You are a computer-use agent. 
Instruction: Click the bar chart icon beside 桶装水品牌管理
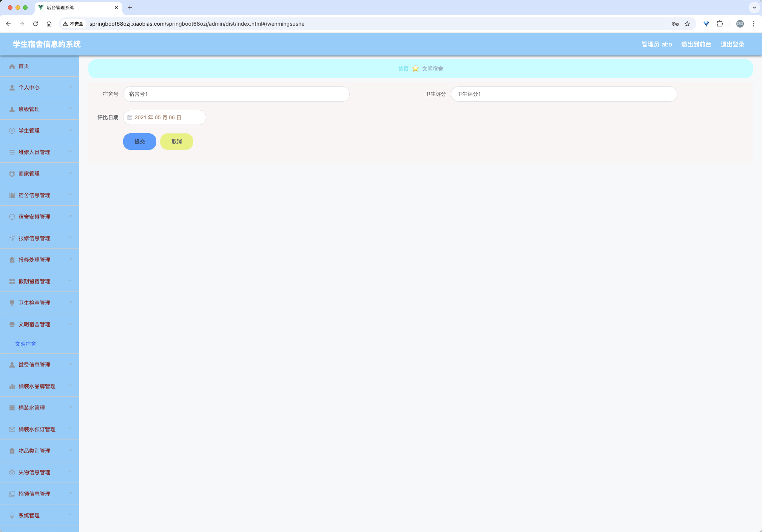click(12, 387)
